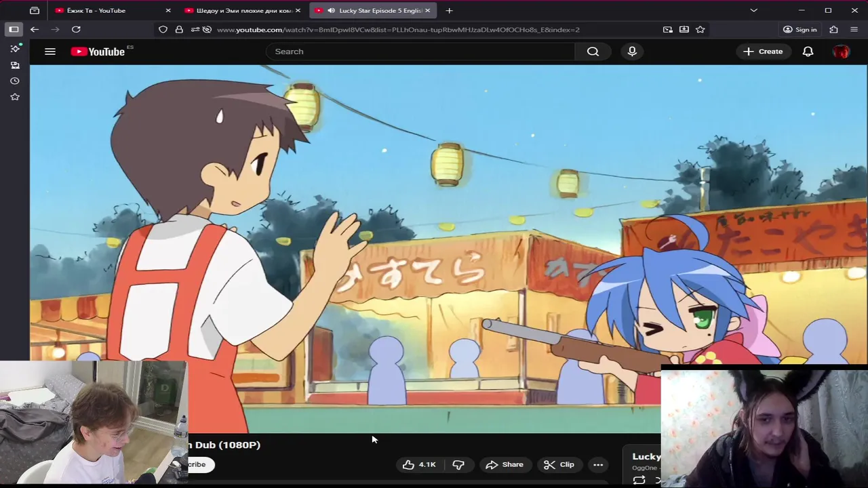Focus the YouTube Search field

click(421, 52)
